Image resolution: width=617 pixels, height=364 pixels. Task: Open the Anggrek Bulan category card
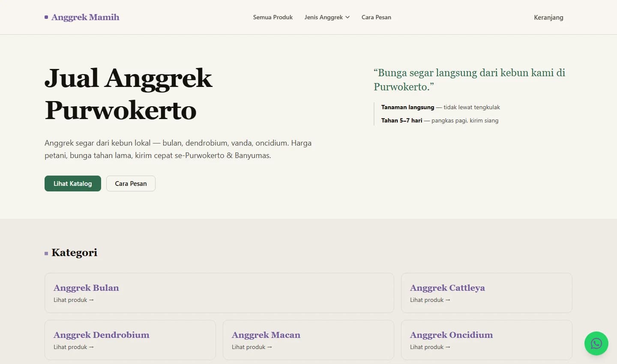219,293
